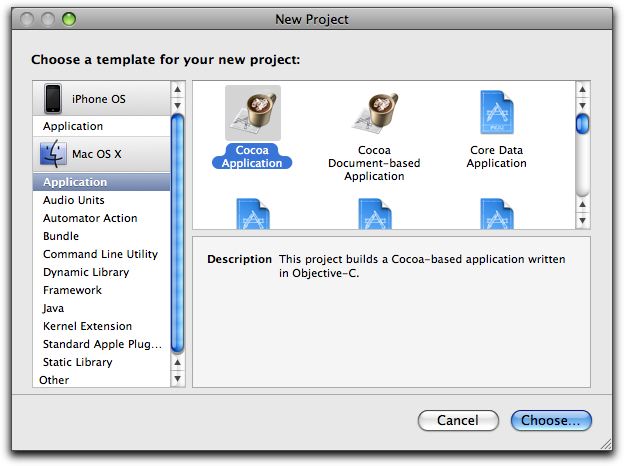The image size is (624, 466).
Task: Click the template pane scrollbar thumb
Action: [x=582, y=124]
